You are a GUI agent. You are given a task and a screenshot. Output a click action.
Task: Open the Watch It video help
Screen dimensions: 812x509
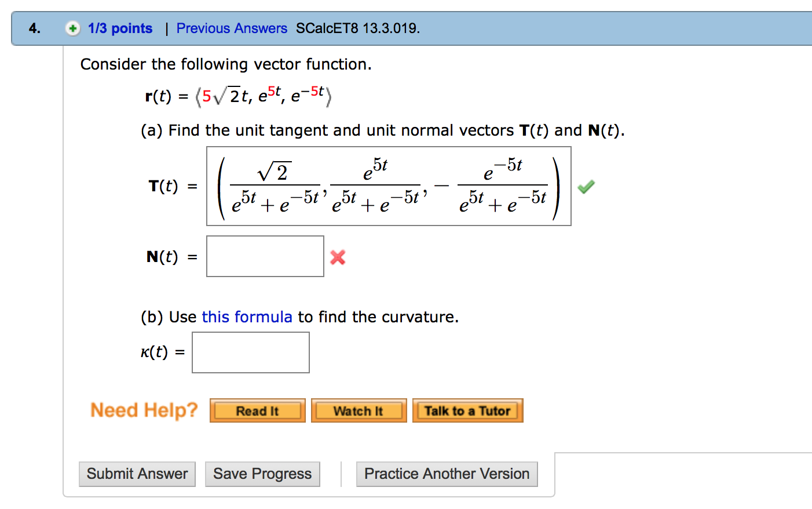coord(359,410)
